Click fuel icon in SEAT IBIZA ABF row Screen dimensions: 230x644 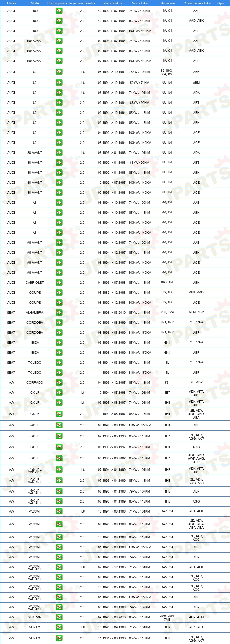click(59, 353)
